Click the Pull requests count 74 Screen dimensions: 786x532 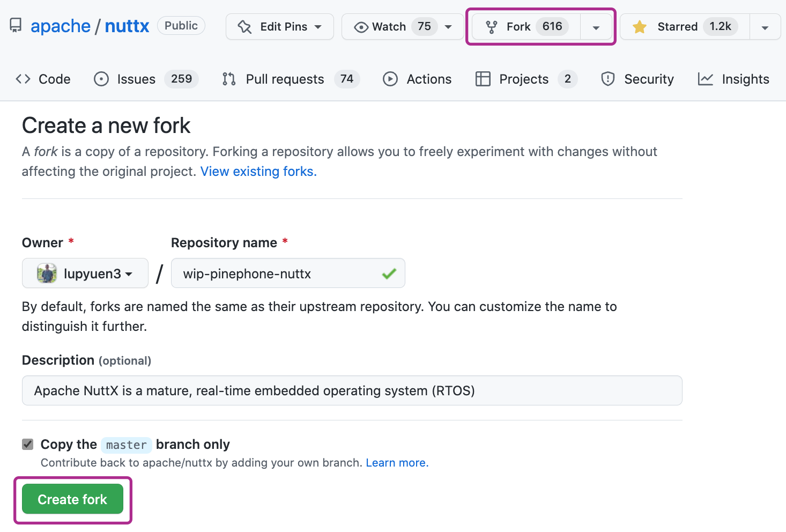click(347, 79)
